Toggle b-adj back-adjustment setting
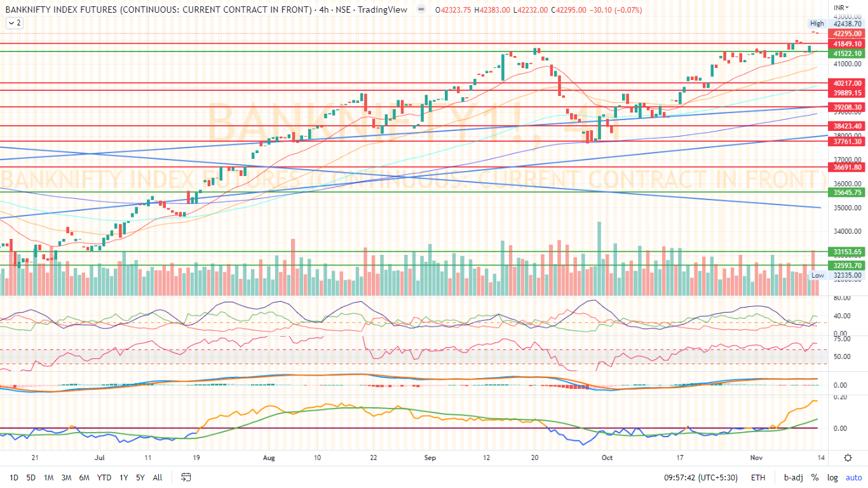868x488 pixels. pyautogui.click(x=794, y=477)
